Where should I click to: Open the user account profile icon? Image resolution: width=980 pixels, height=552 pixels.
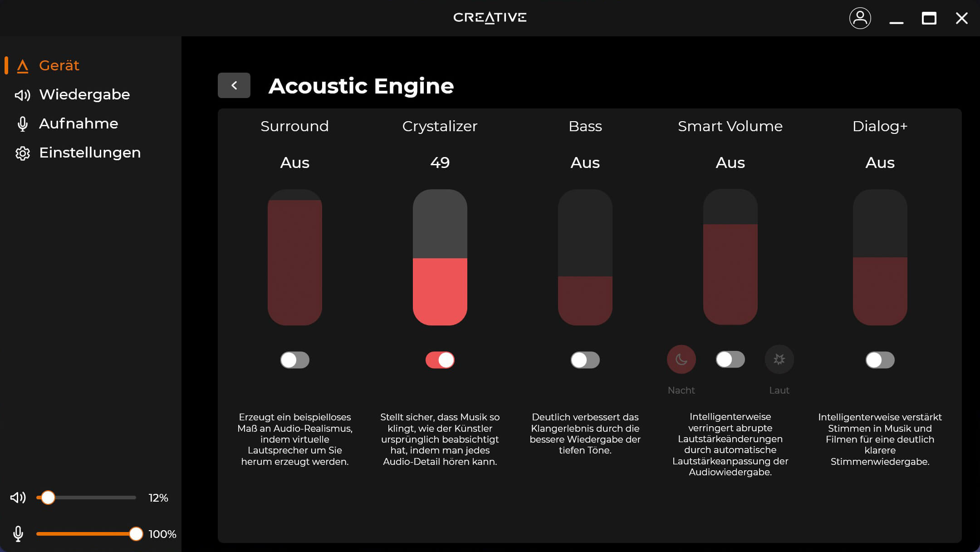coord(860,18)
